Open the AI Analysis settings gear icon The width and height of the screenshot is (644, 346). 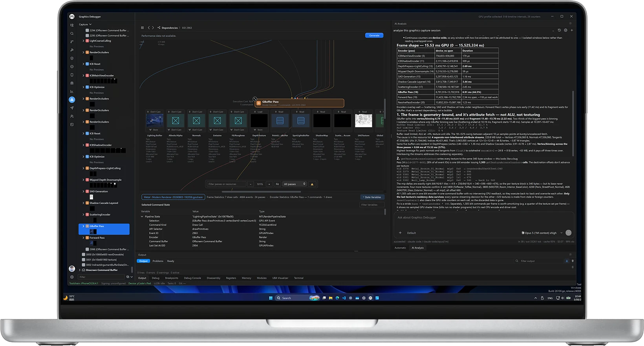565,30
